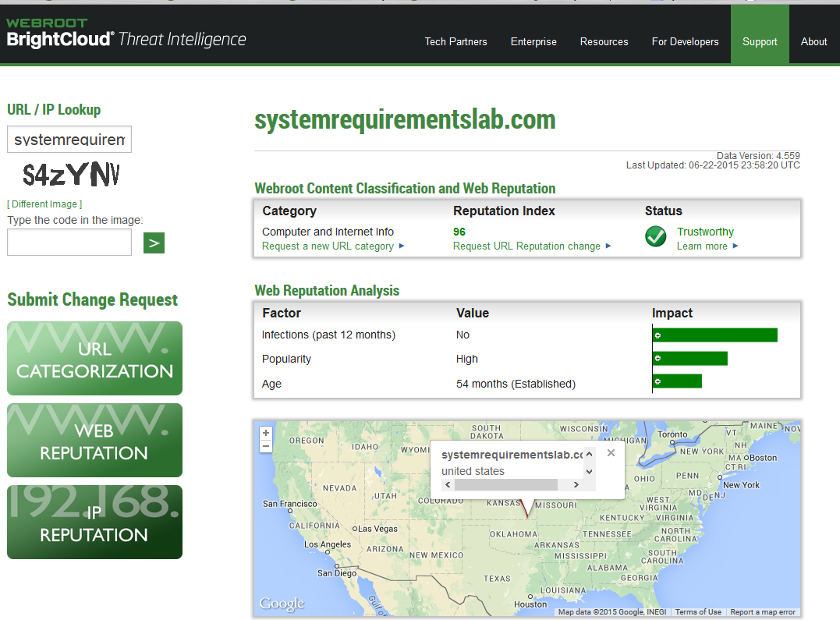Click the green submit arrow button
The height and width of the screenshot is (620, 840).
154,243
